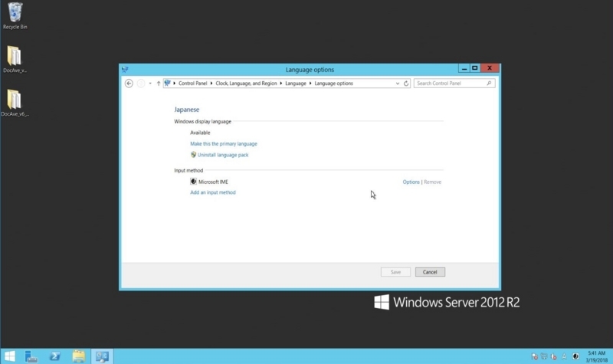
Task: Click Add an input method
Action: [213, 192]
